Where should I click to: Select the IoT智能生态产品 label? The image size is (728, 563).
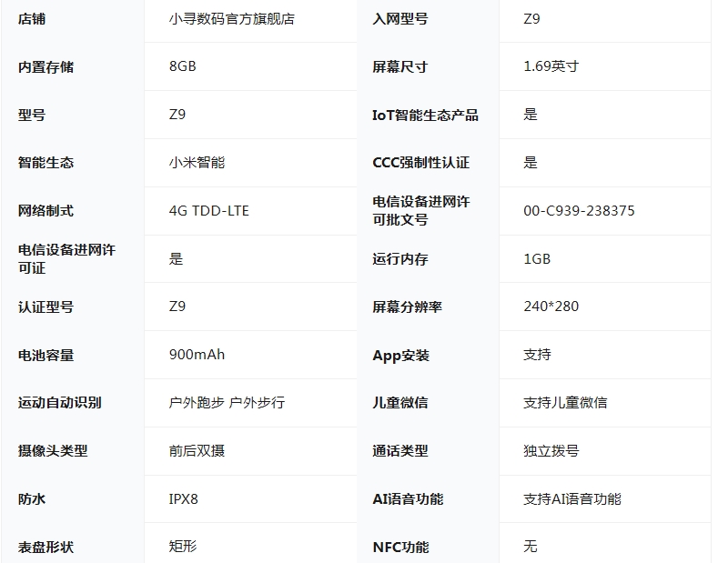click(425, 115)
